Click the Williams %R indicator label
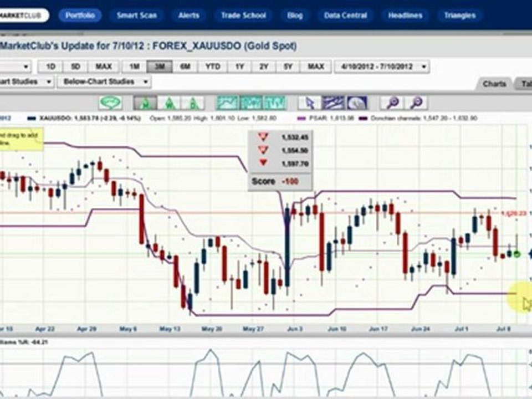 click(x=24, y=342)
